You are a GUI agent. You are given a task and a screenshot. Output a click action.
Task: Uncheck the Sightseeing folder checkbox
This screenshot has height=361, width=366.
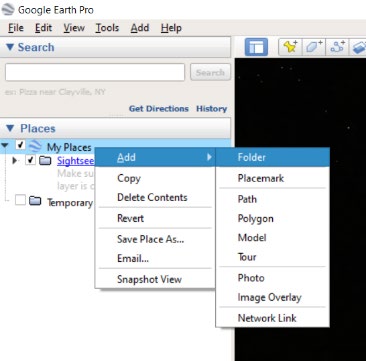click(30, 160)
